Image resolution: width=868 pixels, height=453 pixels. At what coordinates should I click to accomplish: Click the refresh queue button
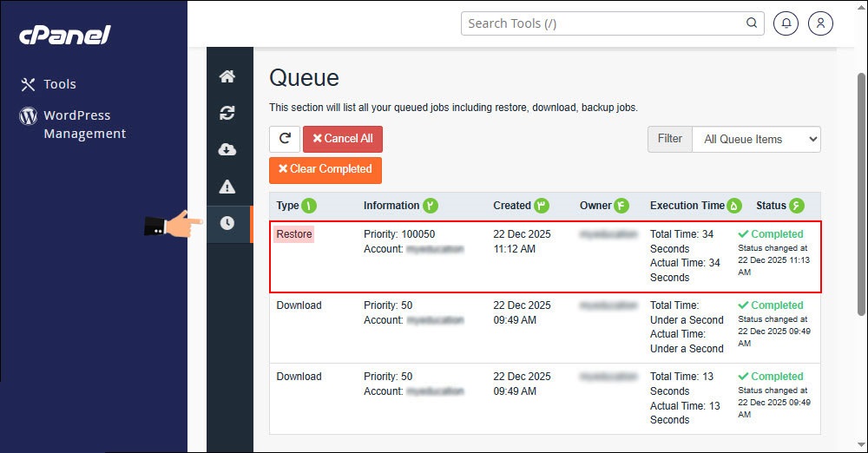(285, 139)
